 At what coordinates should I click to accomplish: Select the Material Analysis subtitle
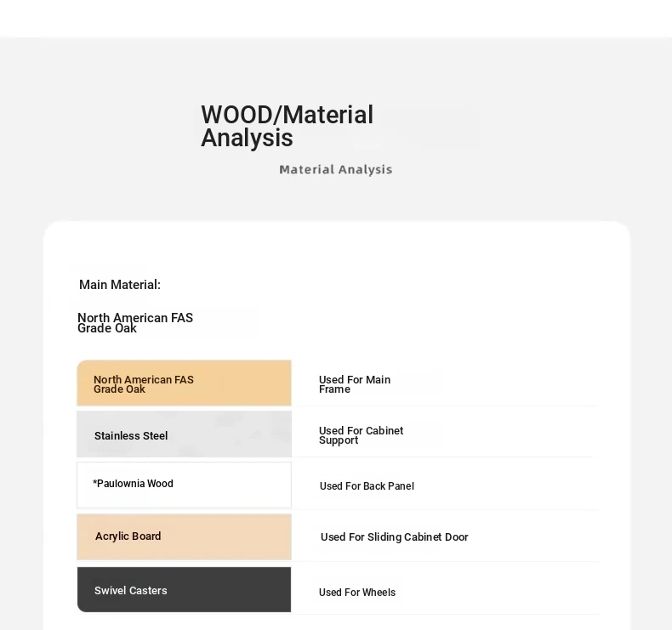pos(335,169)
